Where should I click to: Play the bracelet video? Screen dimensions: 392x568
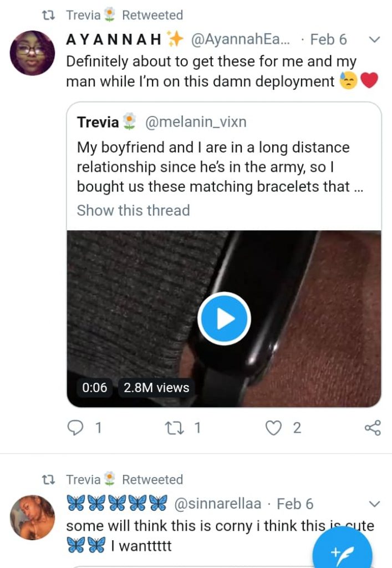pyautogui.click(x=224, y=319)
